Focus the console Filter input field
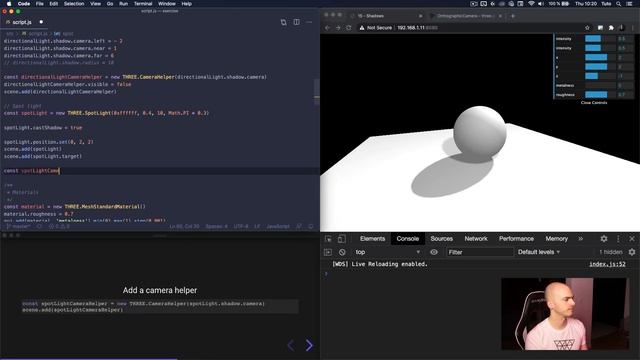Image resolution: width=640 pixels, height=360 pixels. (480, 252)
